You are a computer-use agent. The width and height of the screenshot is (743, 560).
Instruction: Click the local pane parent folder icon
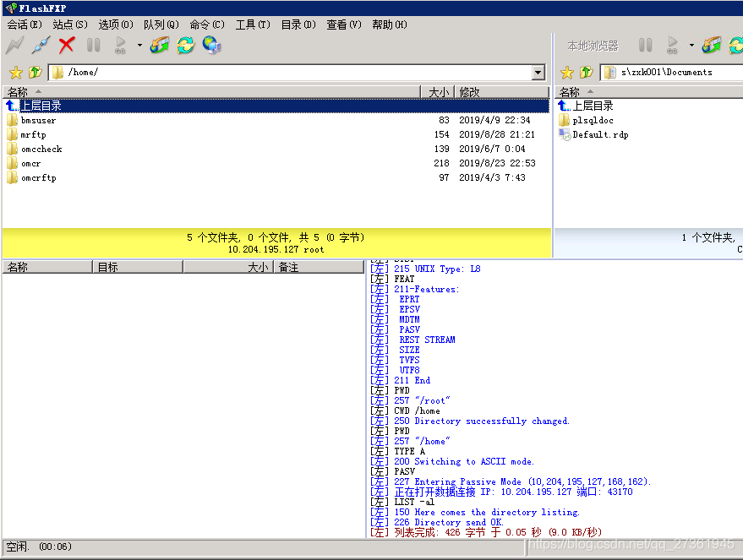click(x=587, y=73)
